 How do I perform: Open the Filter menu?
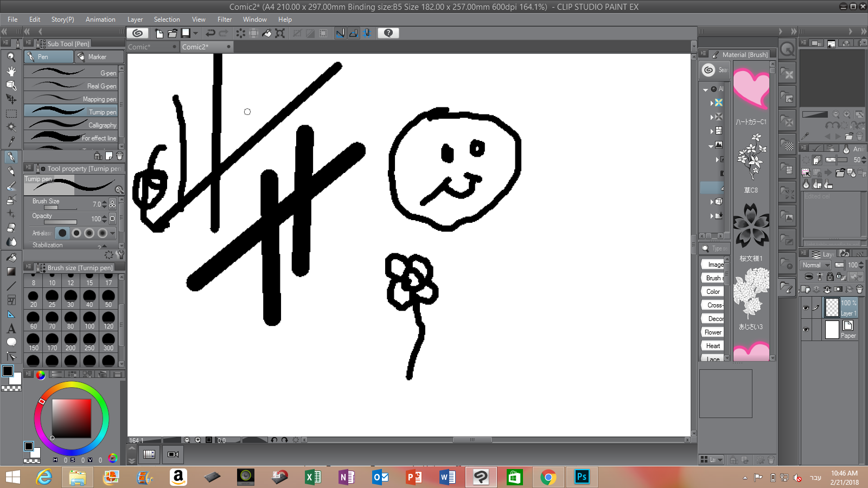pos(225,20)
